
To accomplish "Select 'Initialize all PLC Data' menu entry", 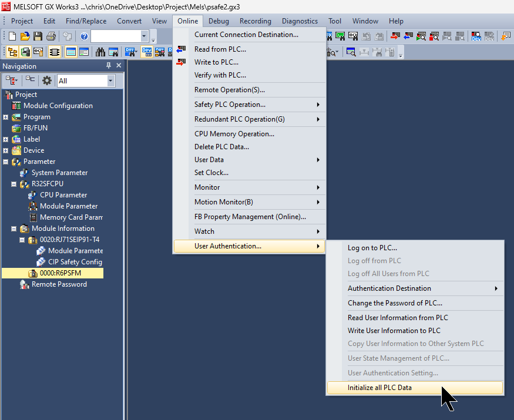I will 379,388.
